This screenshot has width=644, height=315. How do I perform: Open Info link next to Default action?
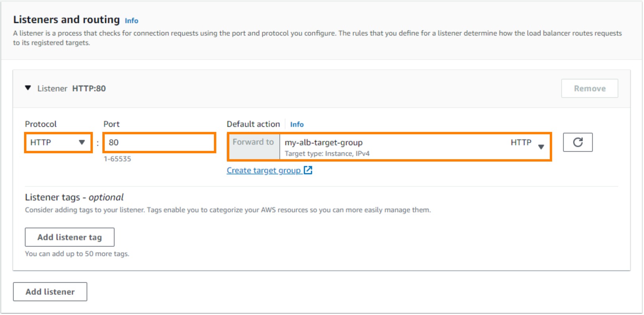click(297, 124)
